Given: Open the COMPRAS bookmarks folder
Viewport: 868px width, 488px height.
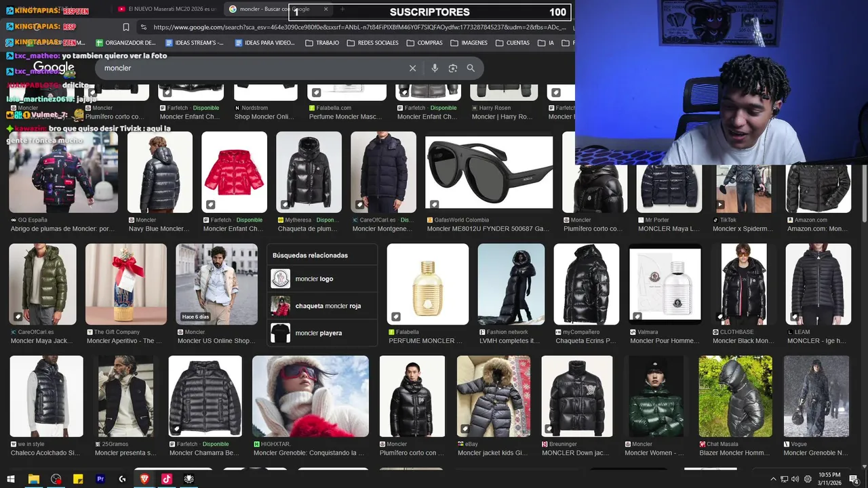Looking at the screenshot, I should pyautogui.click(x=425, y=43).
